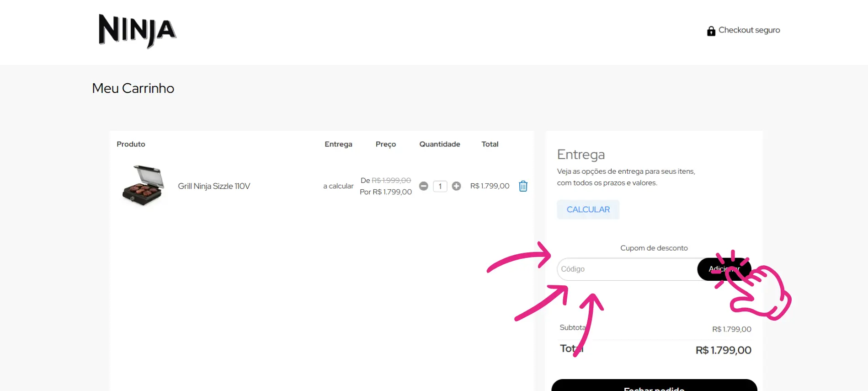
Task: Click the Entrega heading in summary panel
Action: coord(581,155)
